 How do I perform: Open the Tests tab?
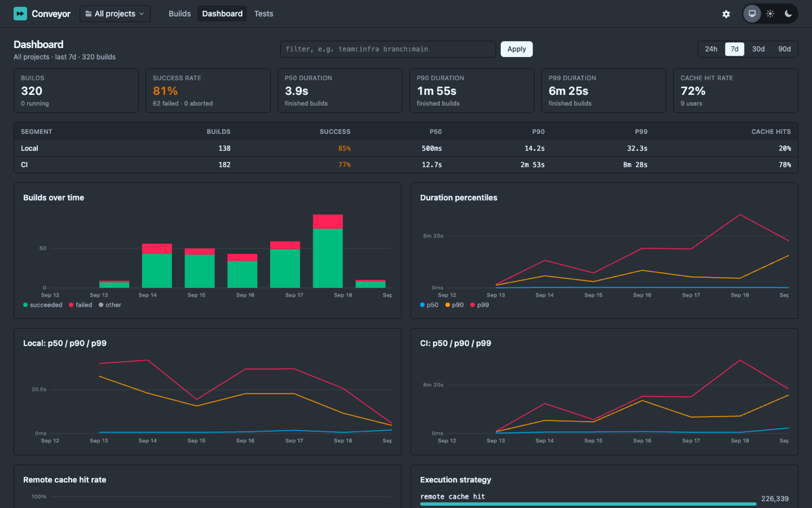tap(264, 14)
